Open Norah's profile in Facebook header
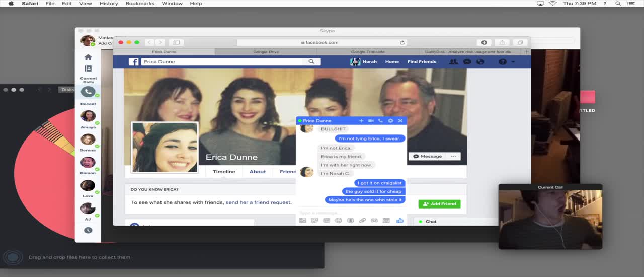 (364, 62)
